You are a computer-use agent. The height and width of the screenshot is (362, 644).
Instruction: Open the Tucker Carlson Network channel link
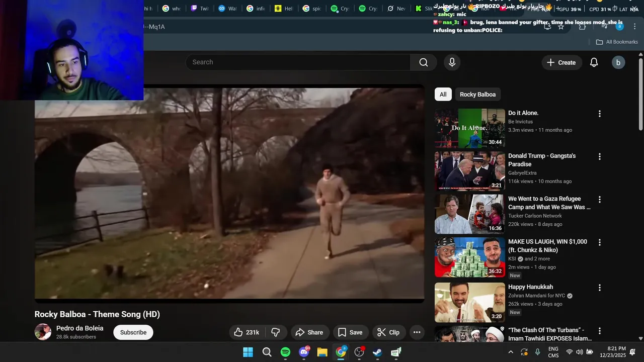click(x=535, y=216)
